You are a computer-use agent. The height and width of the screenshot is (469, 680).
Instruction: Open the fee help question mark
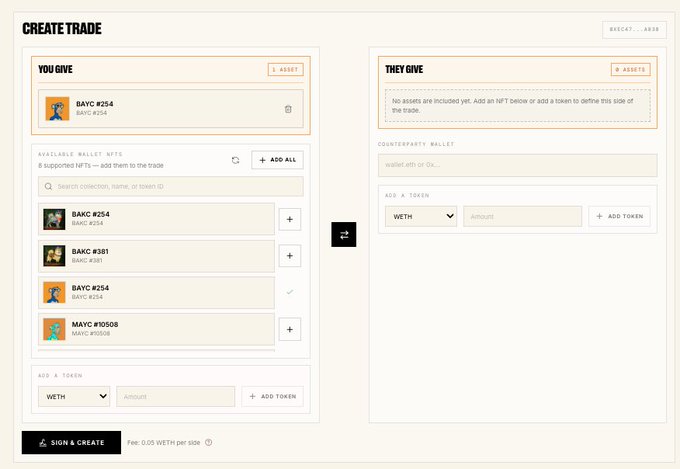pyautogui.click(x=209, y=443)
